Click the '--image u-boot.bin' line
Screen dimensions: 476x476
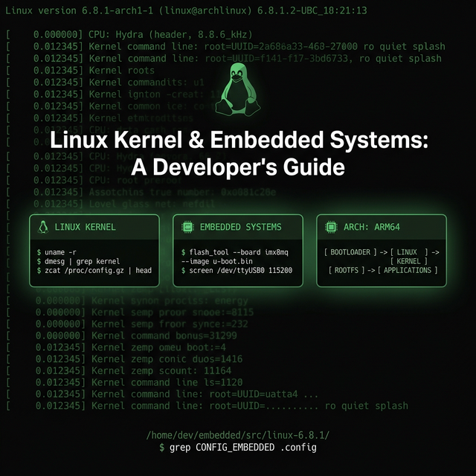pyautogui.click(x=216, y=261)
